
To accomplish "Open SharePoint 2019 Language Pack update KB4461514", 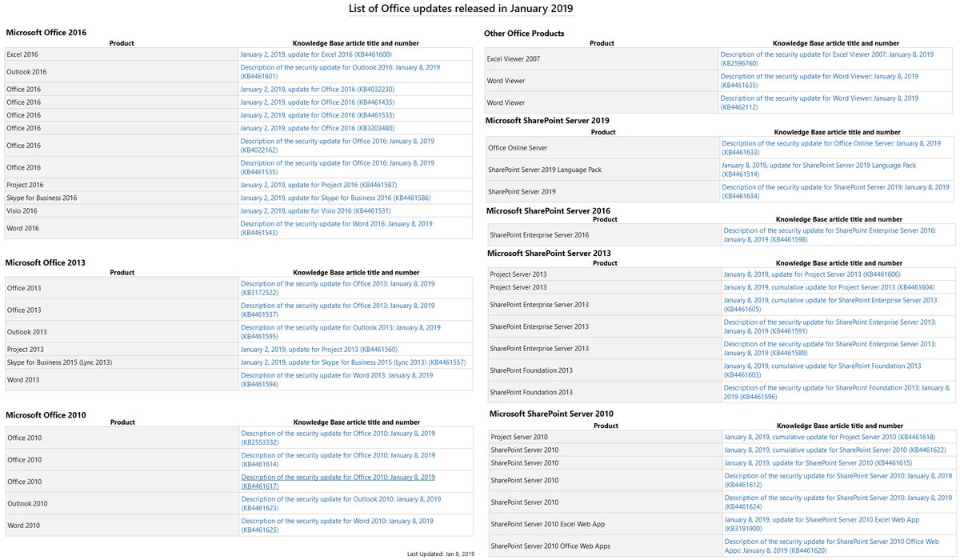I will tap(819, 170).
